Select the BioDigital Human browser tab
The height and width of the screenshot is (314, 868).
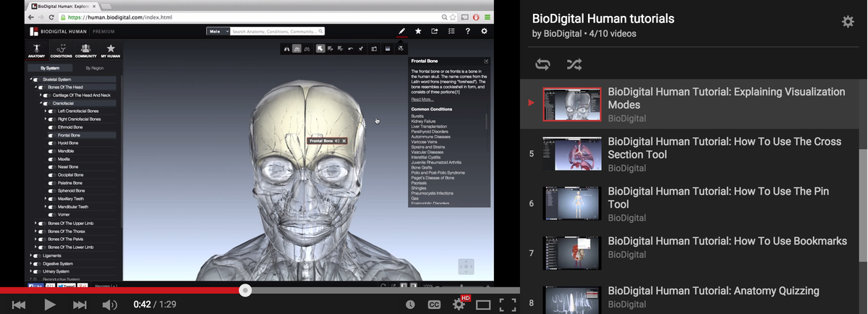[67, 5]
